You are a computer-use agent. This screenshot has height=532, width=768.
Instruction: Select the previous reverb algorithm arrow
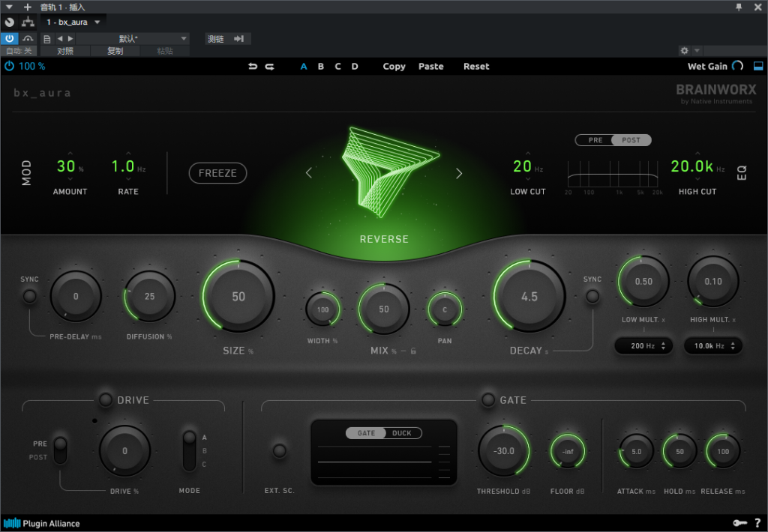[x=309, y=173]
